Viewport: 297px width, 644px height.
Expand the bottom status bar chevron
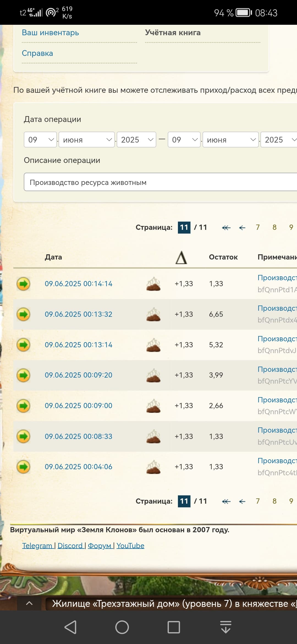pos(29,603)
